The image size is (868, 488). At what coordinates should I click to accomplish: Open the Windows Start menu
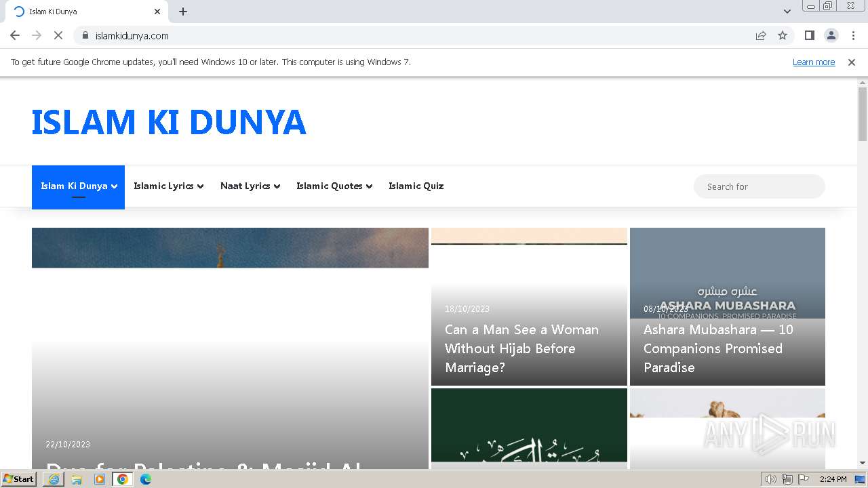pyautogui.click(x=19, y=479)
